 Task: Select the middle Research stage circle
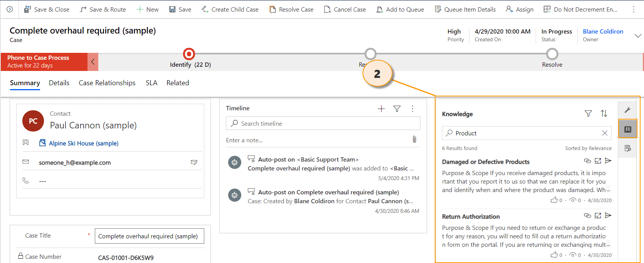click(x=370, y=54)
